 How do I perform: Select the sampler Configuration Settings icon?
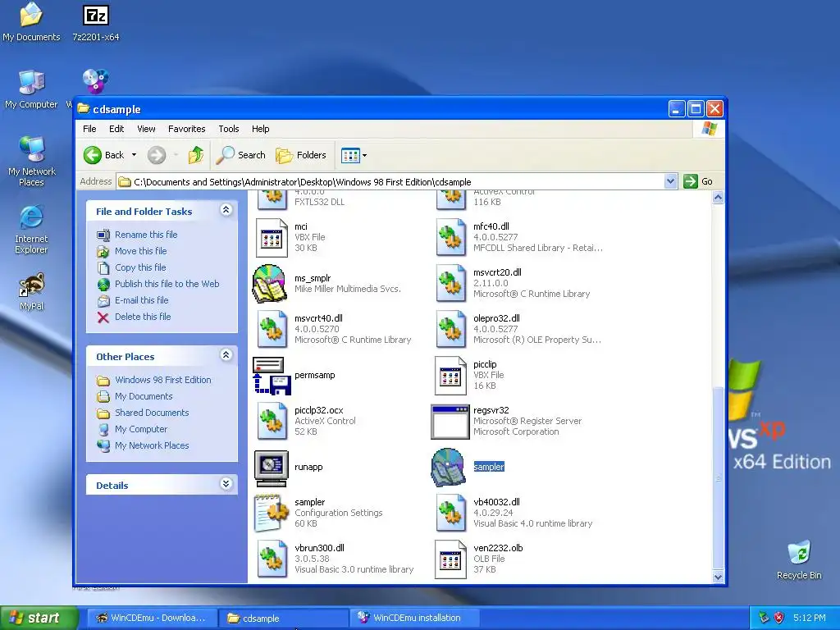click(271, 514)
